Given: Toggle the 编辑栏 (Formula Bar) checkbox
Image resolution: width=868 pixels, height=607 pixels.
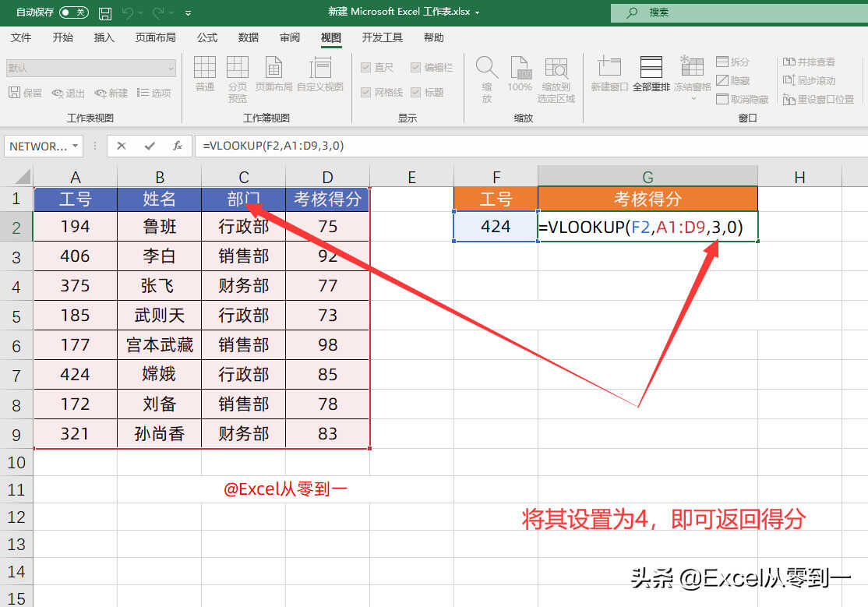Looking at the screenshot, I should click(415, 68).
